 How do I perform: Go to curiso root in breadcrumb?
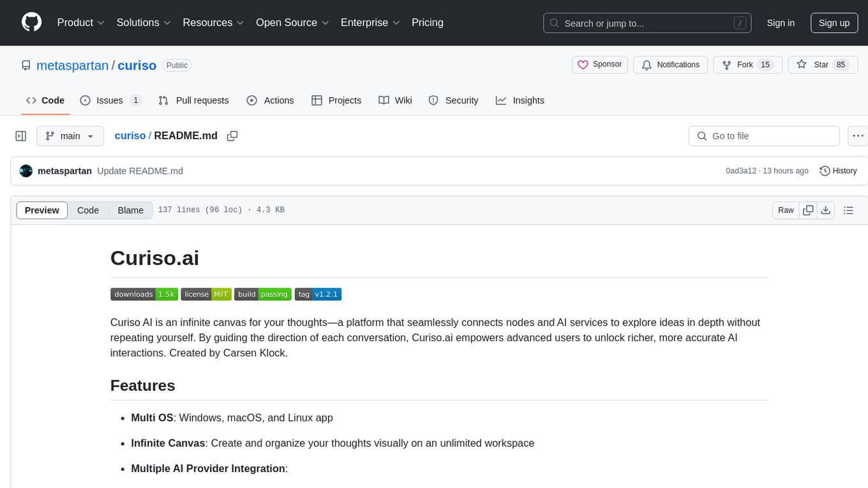tap(130, 136)
